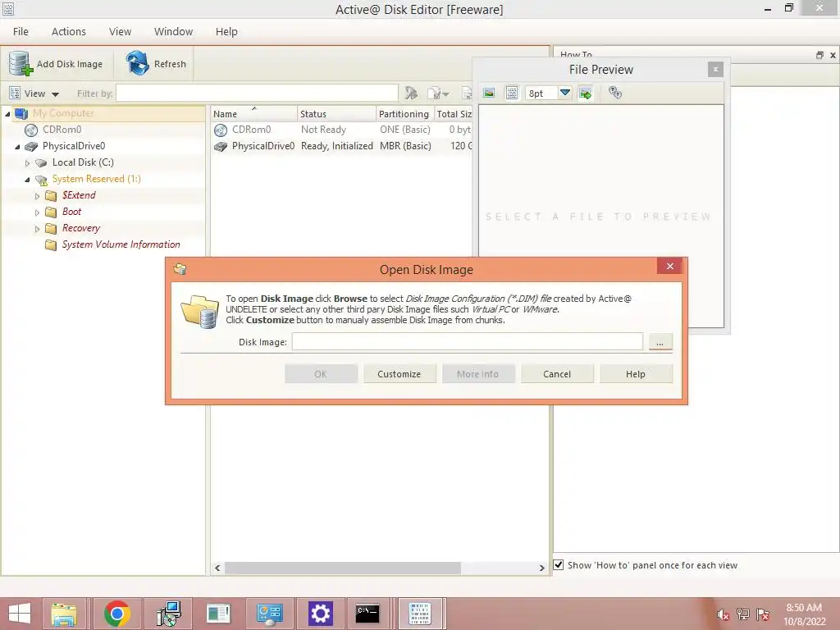Click the Add Disk Image toolbar icon

pos(21,64)
